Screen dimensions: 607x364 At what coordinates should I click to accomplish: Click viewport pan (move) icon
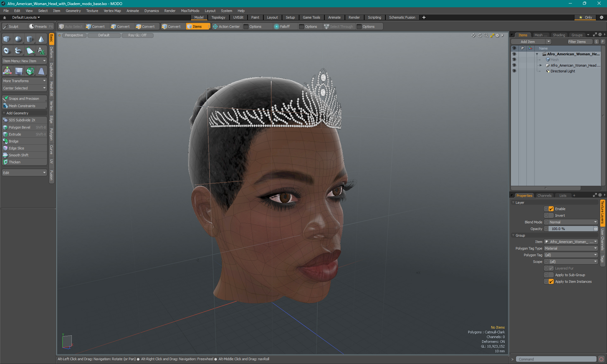(x=473, y=35)
